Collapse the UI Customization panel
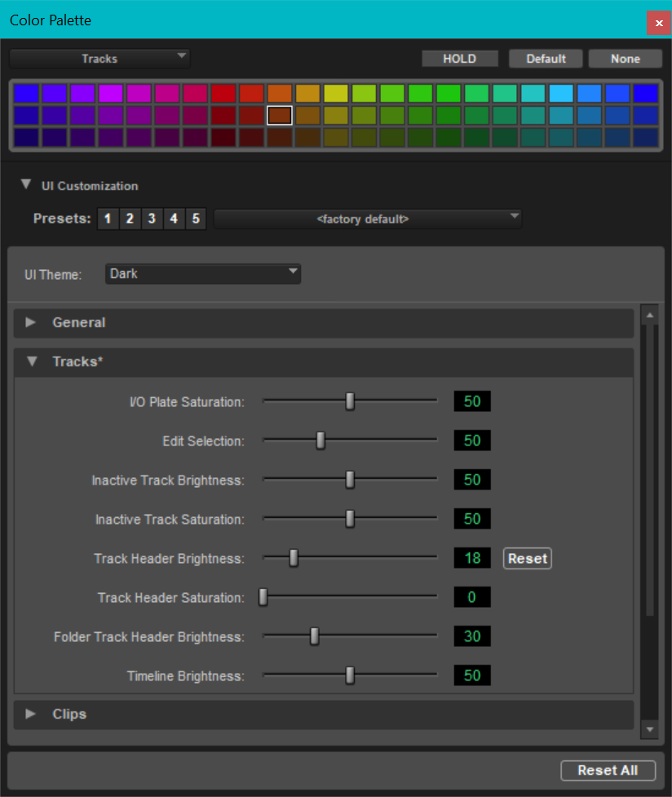Screen dimensions: 672x797 click(x=25, y=185)
